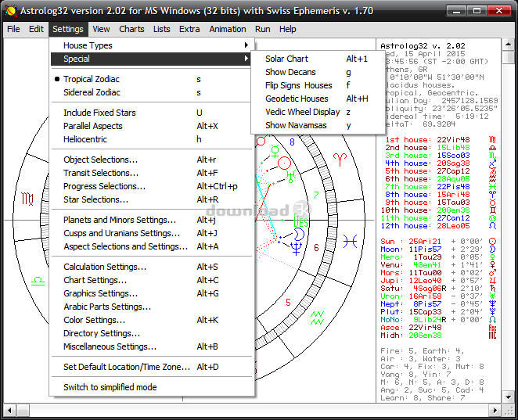This screenshot has width=518, height=420.
Task: Click the vertical scrollbar thumb
Action: tap(508, 57)
